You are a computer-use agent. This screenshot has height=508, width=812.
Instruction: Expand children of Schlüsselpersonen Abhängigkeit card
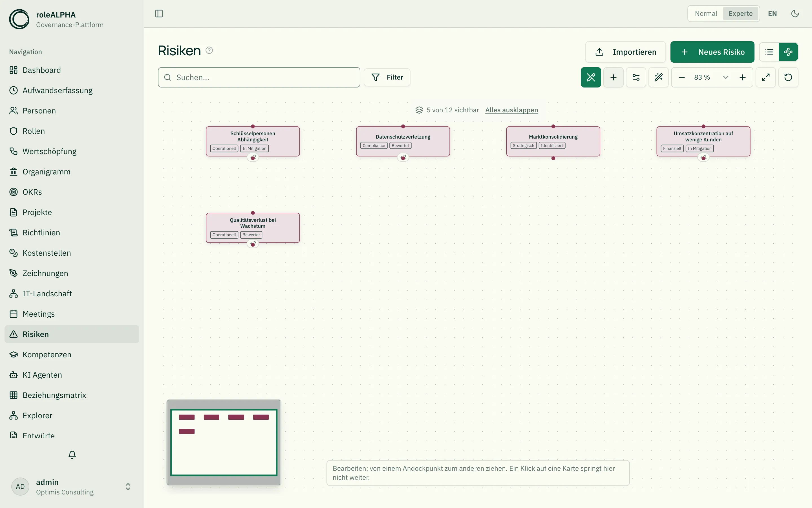[253, 157]
